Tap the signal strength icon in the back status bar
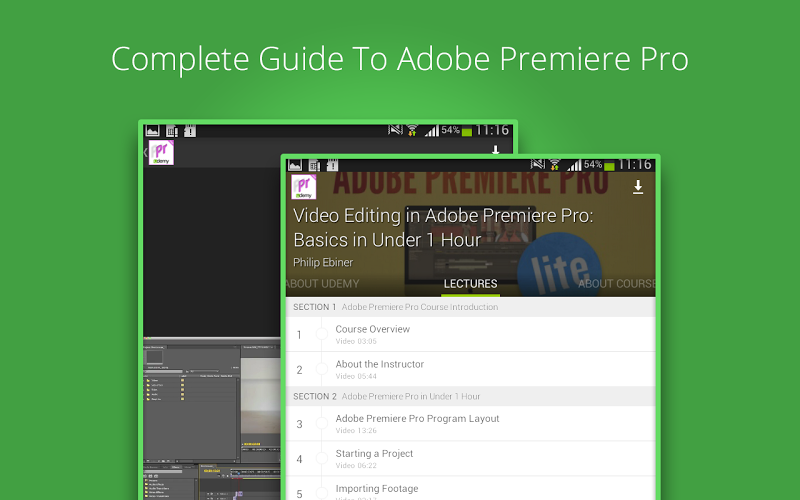 coord(432,131)
